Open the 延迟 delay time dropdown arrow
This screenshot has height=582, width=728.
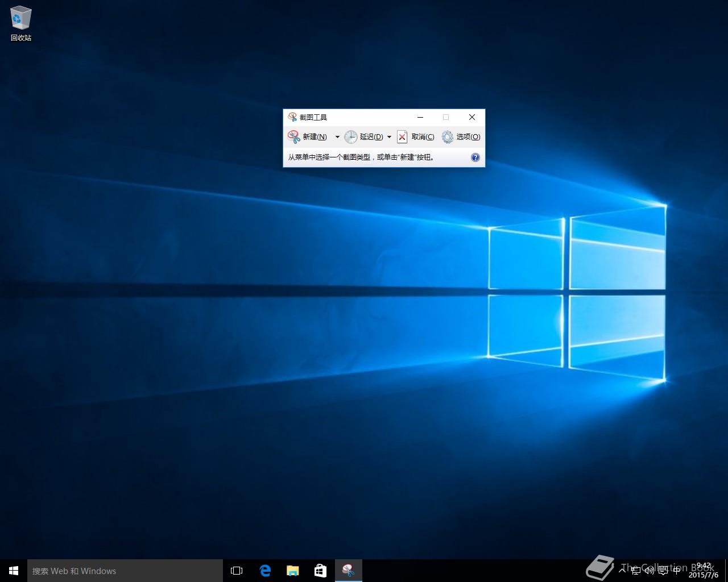click(x=389, y=136)
